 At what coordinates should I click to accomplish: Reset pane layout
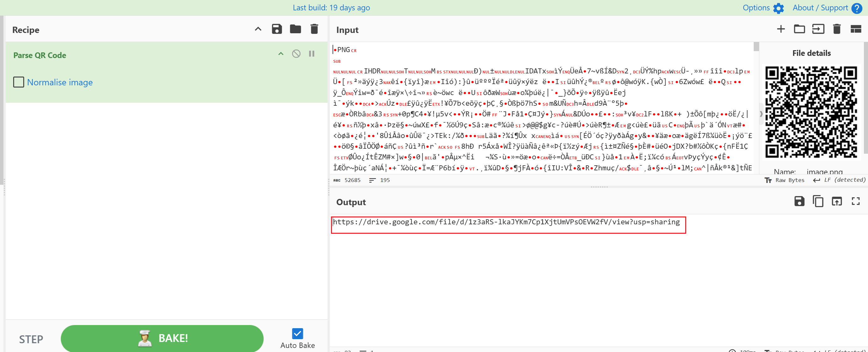(855, 29)
